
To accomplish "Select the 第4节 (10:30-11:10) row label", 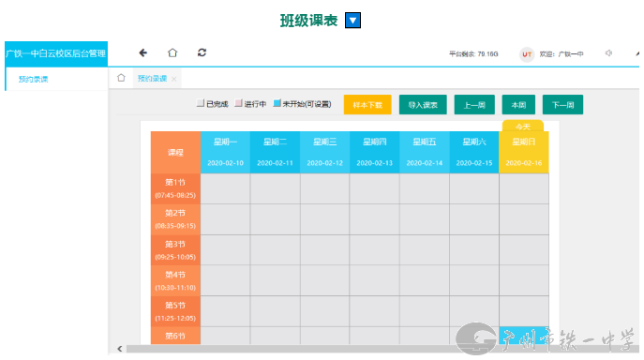I will coord(175,280).
